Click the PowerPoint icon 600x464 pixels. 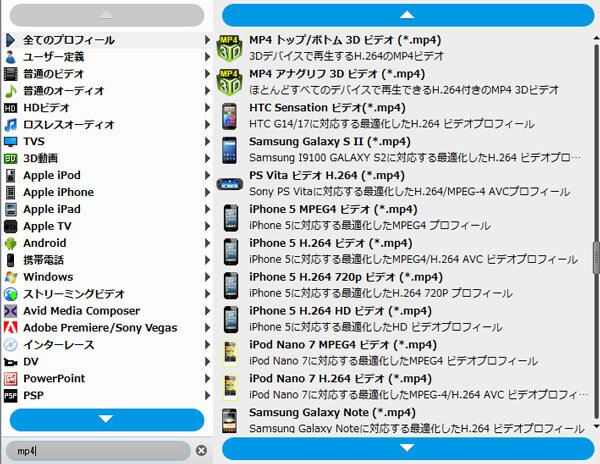point(10,379)
